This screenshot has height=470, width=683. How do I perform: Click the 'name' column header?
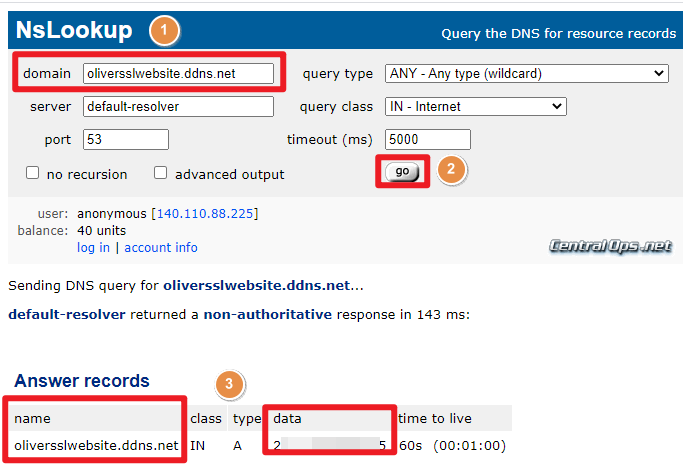tap(32, 419)
